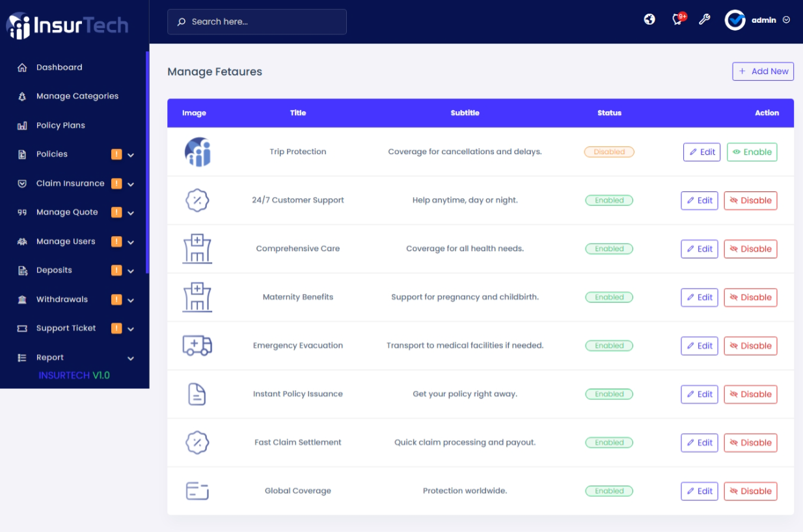Click the Policies document icon
The width and height of the screenshot is (803, 532).
point(22,155)
